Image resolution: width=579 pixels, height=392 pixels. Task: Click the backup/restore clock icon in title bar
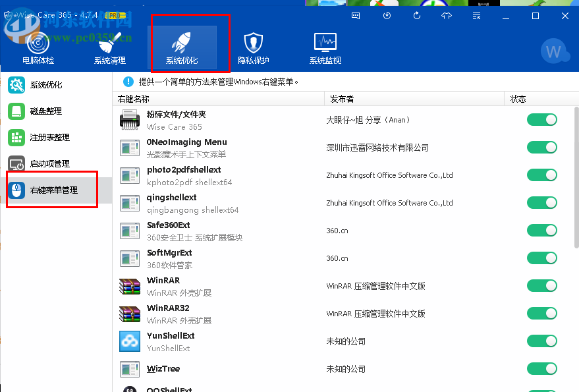pyautogui.click(x=387, y=16)
